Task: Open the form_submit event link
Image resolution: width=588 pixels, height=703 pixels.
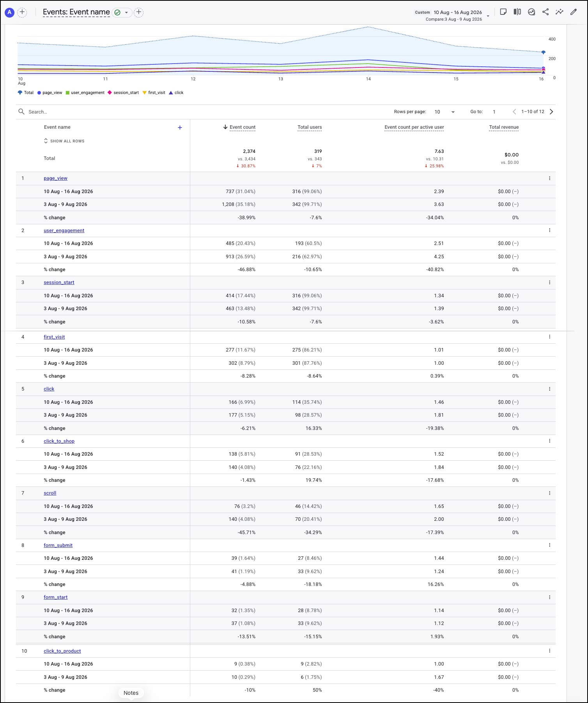Action: click(x=58, y=545)
